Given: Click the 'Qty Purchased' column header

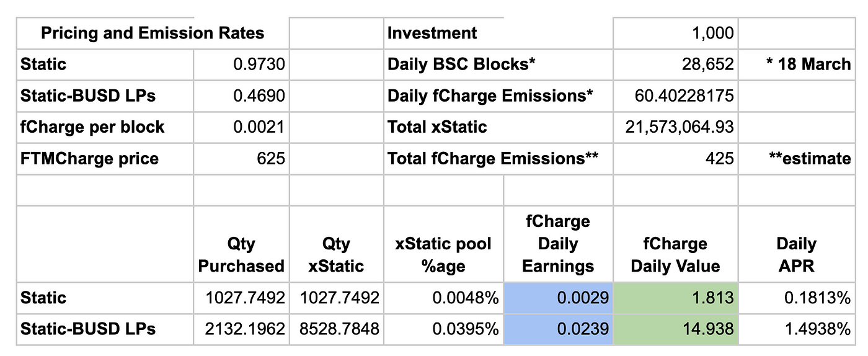Looking at the screenshot, I should tap(241, 254).
